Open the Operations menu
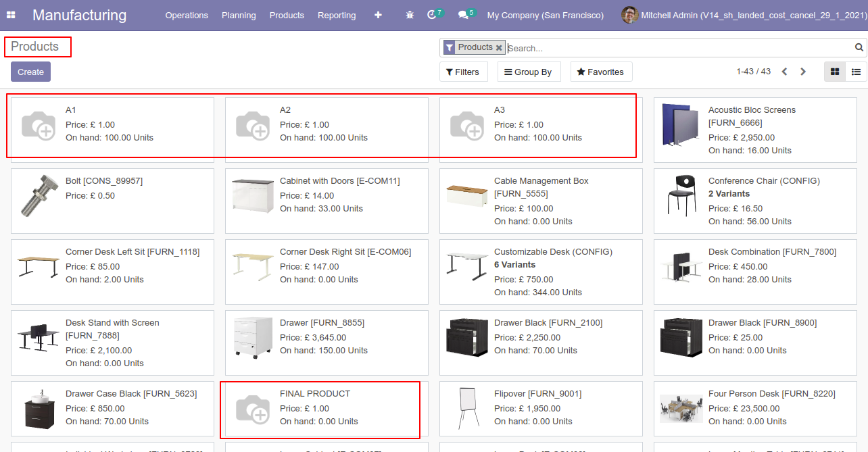This screenshot has width=868, height=452. coord(187,15)
